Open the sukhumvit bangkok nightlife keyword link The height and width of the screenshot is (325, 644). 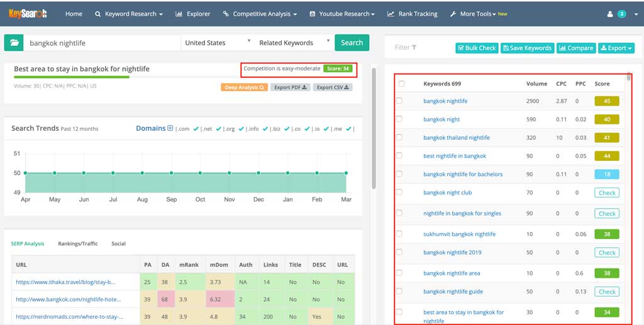[459, 234]
